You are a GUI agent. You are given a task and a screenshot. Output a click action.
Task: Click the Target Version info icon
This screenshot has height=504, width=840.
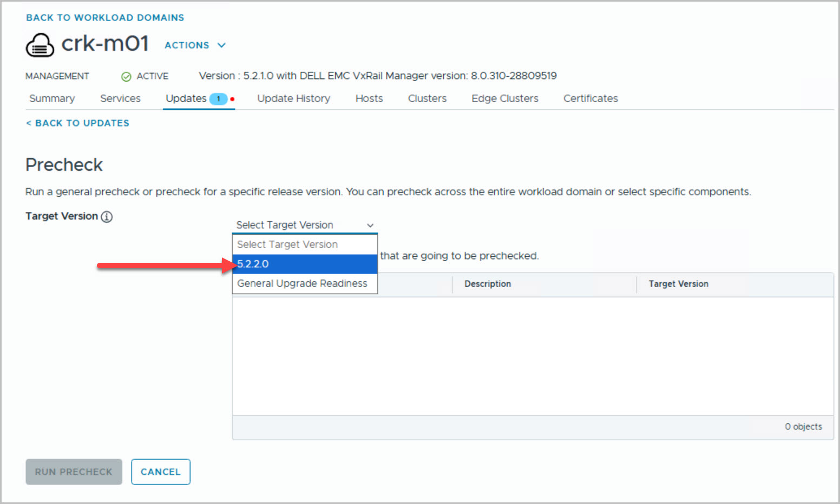[107, 217]
